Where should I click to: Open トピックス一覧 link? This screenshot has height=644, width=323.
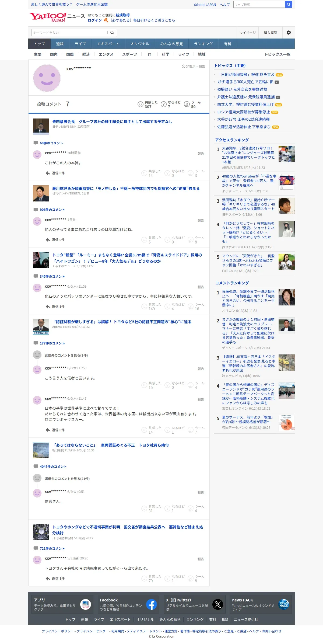pyautogui.click(x=278, y=54)
